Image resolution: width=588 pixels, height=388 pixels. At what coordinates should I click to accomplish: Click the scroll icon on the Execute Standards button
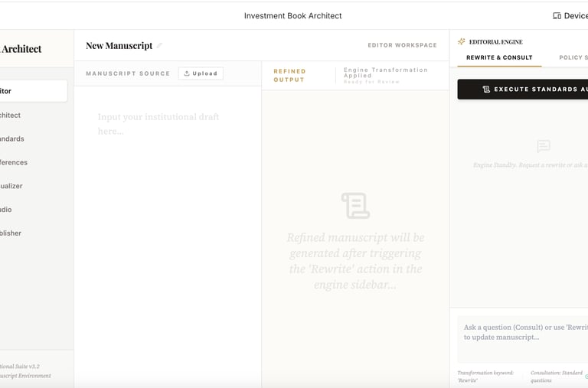point(486,90)
